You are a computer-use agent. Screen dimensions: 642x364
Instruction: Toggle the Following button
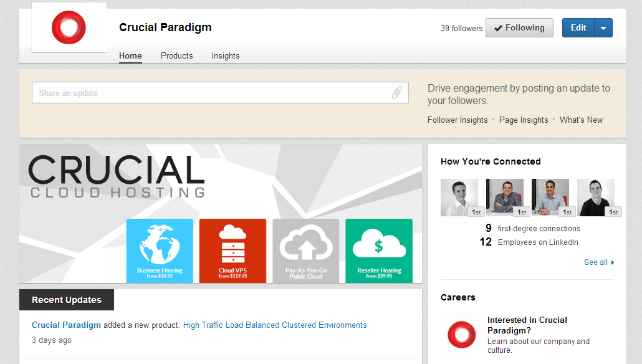pyautogui.click(x=519, y=28)
